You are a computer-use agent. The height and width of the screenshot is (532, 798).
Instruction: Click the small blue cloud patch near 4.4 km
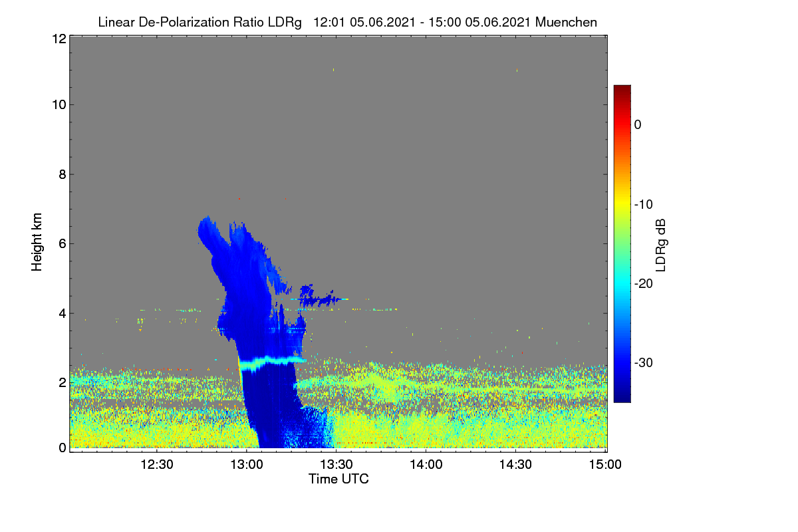(318, 297)
